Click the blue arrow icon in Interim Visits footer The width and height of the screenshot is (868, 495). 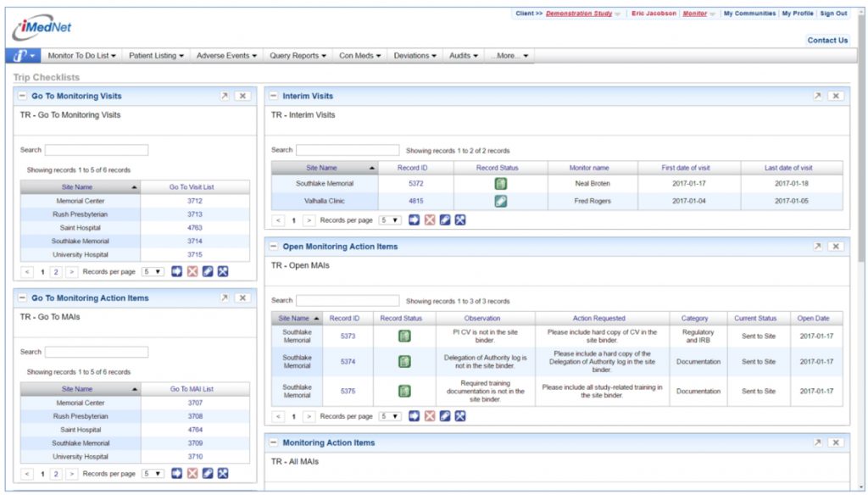(415, 220)
